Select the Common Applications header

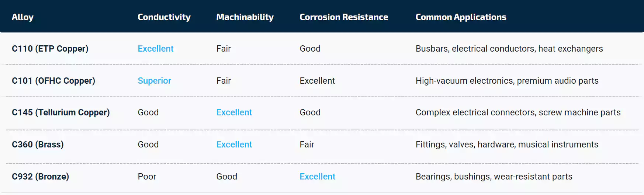(461, 17)
